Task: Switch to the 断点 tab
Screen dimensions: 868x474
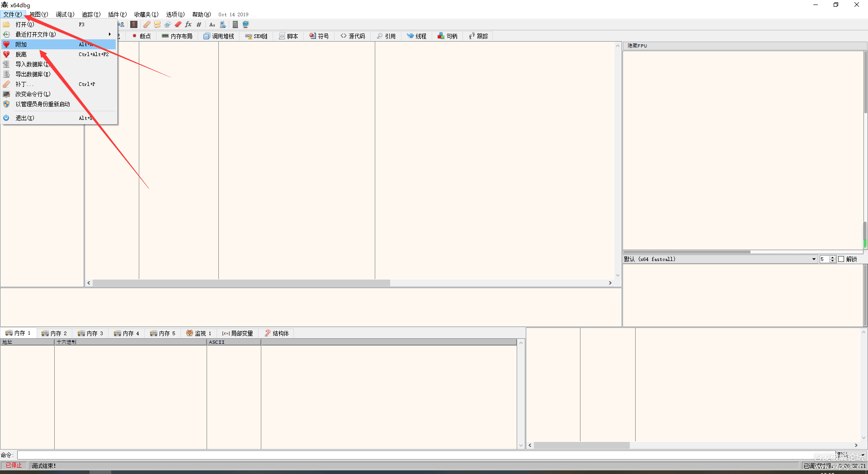Action: point(142,36)
